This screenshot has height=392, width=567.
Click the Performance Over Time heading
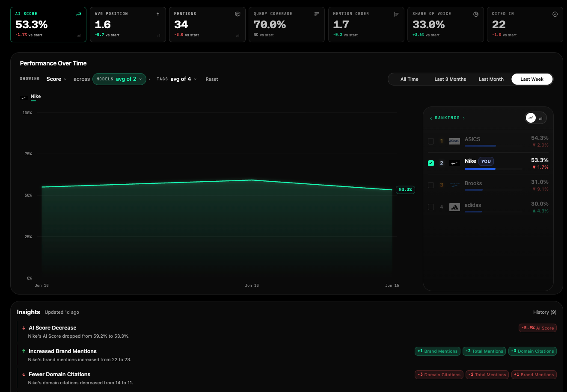[53, 63]
